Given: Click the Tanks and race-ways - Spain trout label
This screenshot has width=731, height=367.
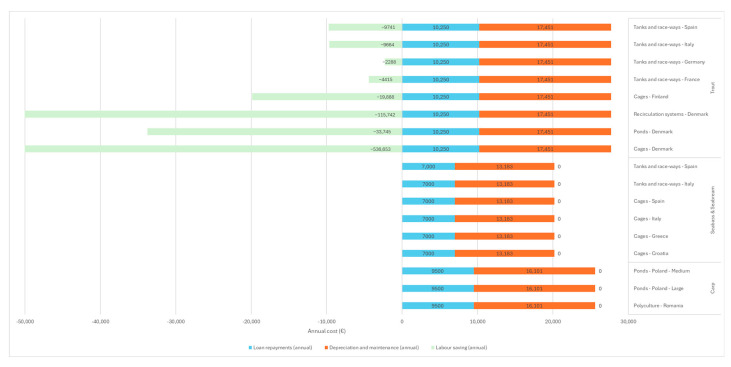Looking at the screenshot, I should click(665, 27).
